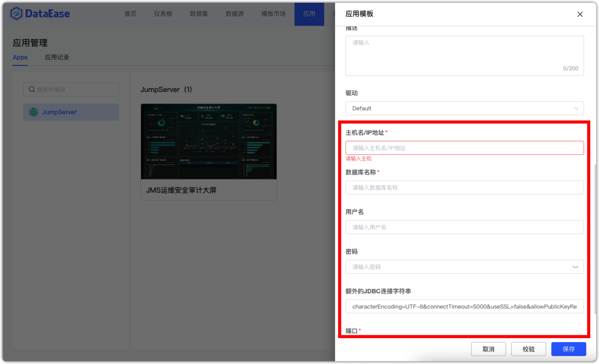Screen dimensions: 599x364
Task: Click the 保存 button
Action: 568,349
